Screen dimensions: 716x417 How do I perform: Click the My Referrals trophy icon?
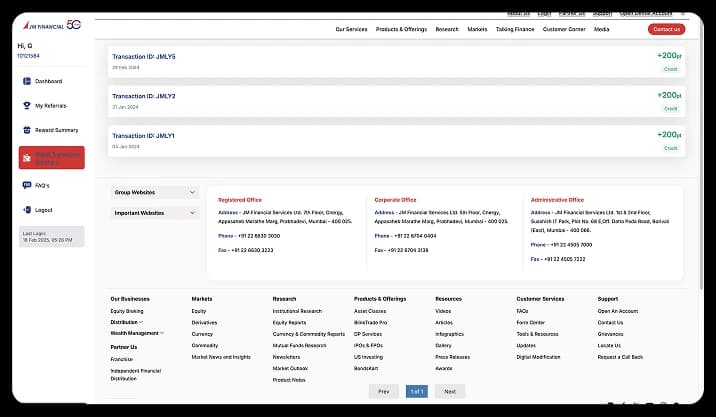pyautogui.click(x=27, y=106)
